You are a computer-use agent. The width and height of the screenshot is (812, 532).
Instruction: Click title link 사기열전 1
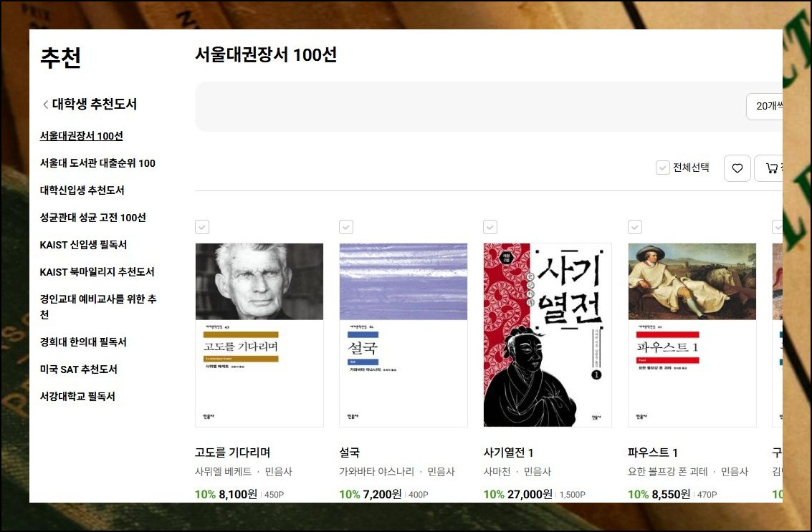pyautogui.click(x=509, y=453)
